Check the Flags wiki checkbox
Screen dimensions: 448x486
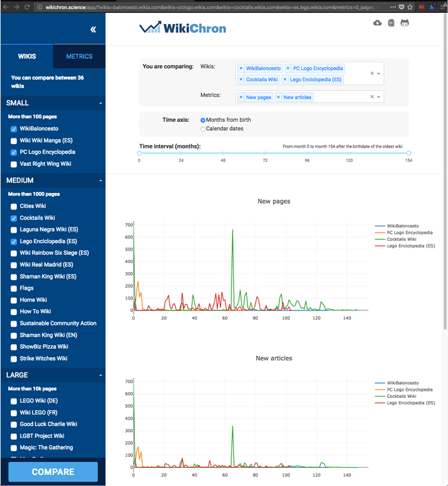pos(14,288)
